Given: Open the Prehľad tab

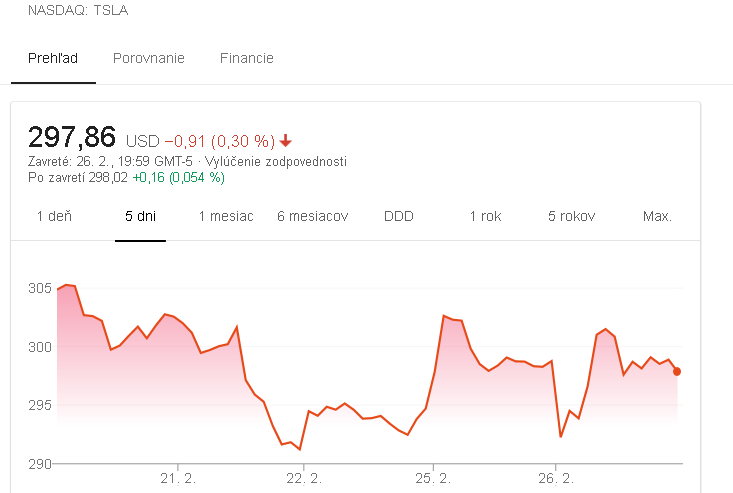Looking at the screenshot, I should coord(53,58).
